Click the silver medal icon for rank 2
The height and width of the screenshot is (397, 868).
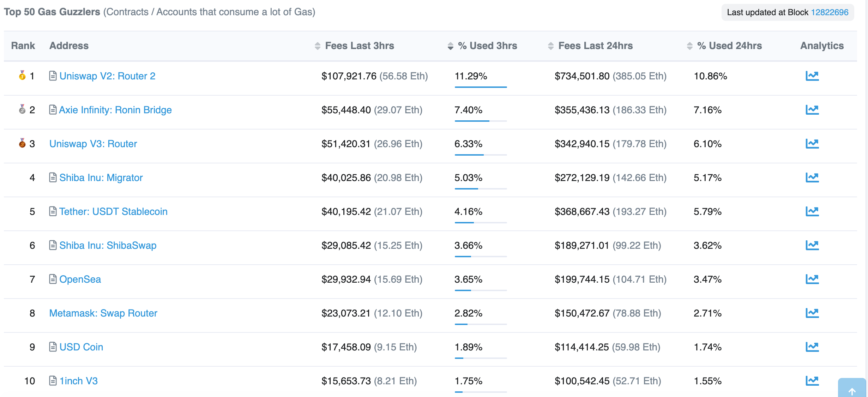22,109
